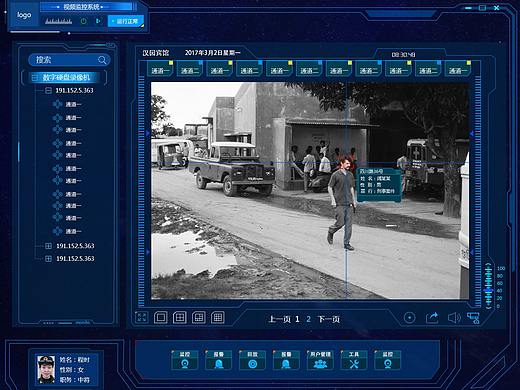The image size is (520, 390).
Task: Click the date 2017年3月2日星期一
Action: click(x=213, y=53)
